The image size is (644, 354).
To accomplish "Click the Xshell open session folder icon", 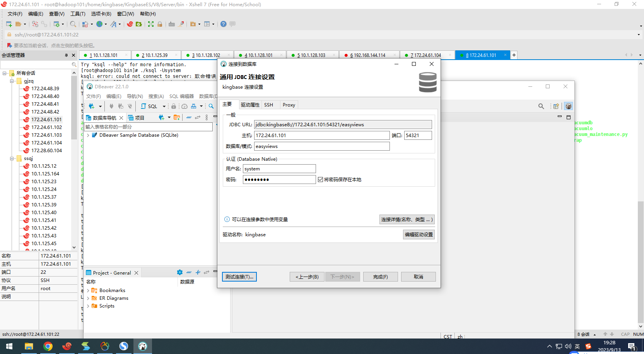I will coord(18,24).
